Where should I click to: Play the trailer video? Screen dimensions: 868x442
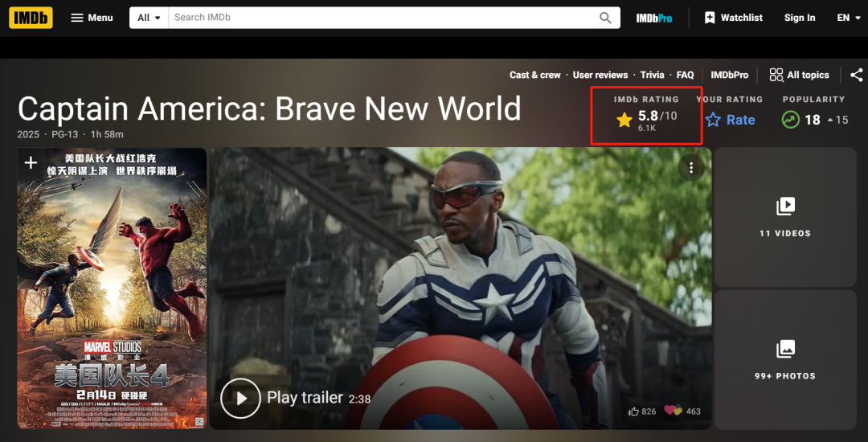pyautogui.click(x=241, y=399)
